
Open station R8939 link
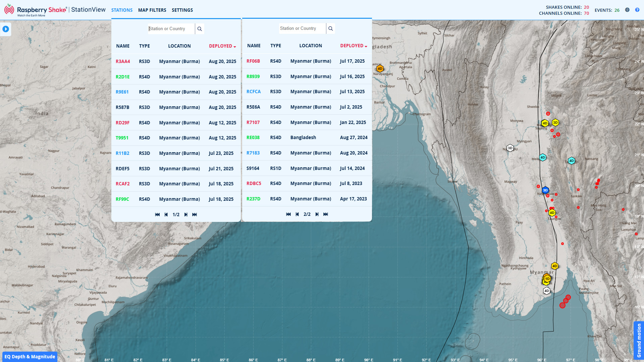[x=253, y=77]
